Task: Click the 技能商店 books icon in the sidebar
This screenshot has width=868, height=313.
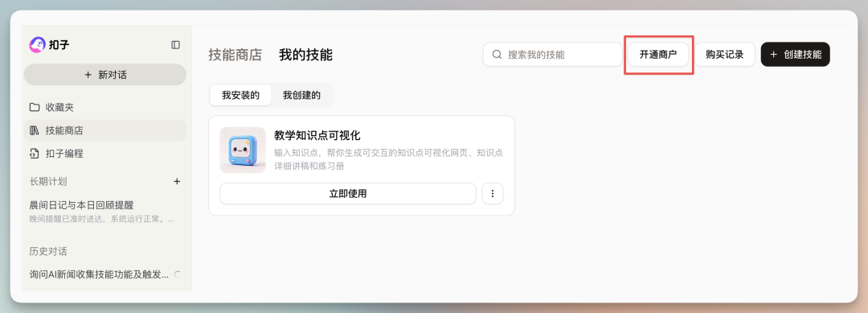Action: tap(35, 130)
